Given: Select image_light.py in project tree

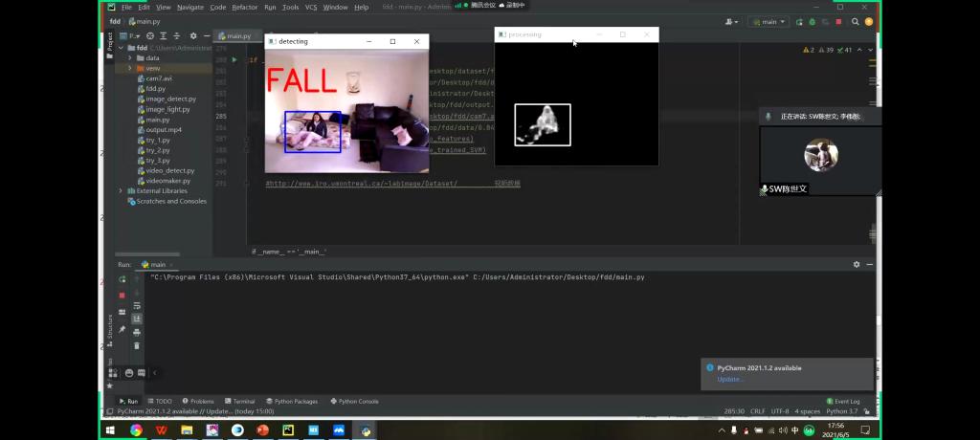Looking at the screenshot, I should click(167, 109).
